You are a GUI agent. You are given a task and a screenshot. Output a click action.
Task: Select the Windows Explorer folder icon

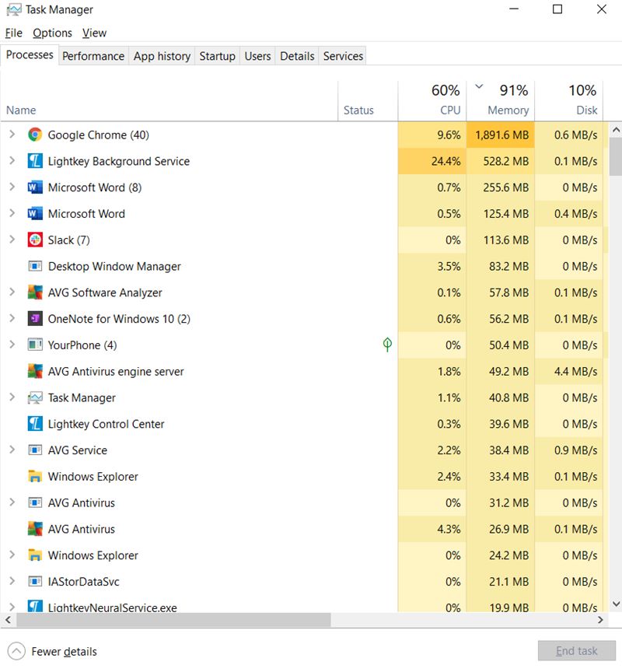[34, 476]
